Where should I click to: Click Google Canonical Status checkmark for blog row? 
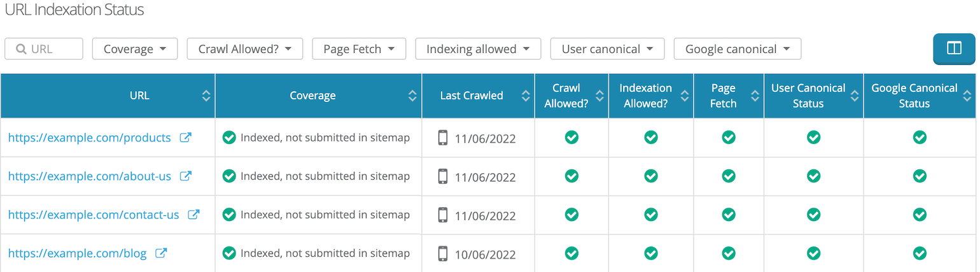pyautogui.click(x=919, y=254)
